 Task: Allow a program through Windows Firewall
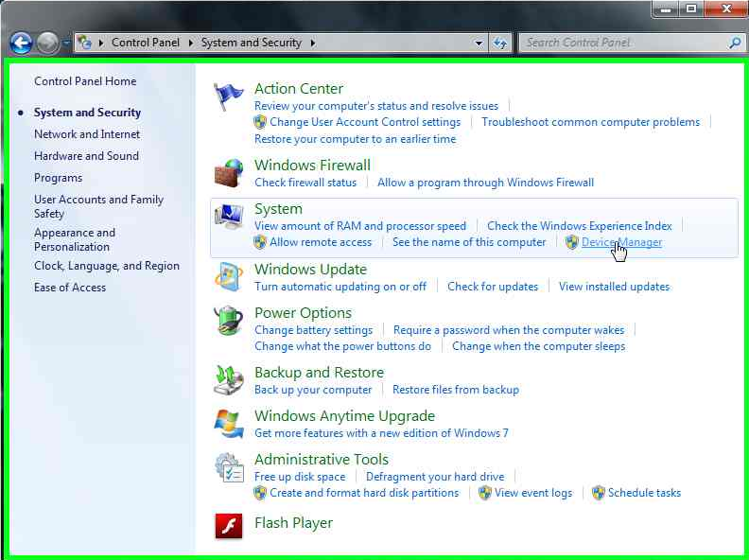point(486,183)
